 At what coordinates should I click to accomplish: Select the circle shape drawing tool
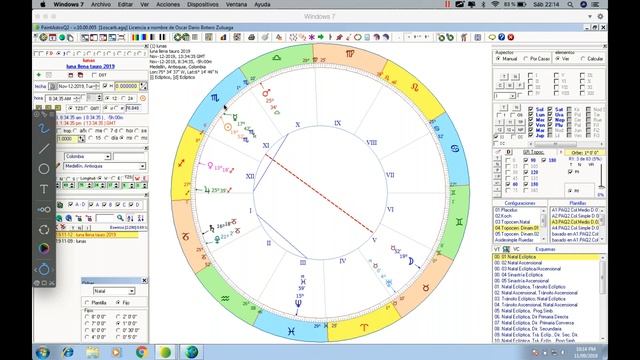[x=44, y=169]
